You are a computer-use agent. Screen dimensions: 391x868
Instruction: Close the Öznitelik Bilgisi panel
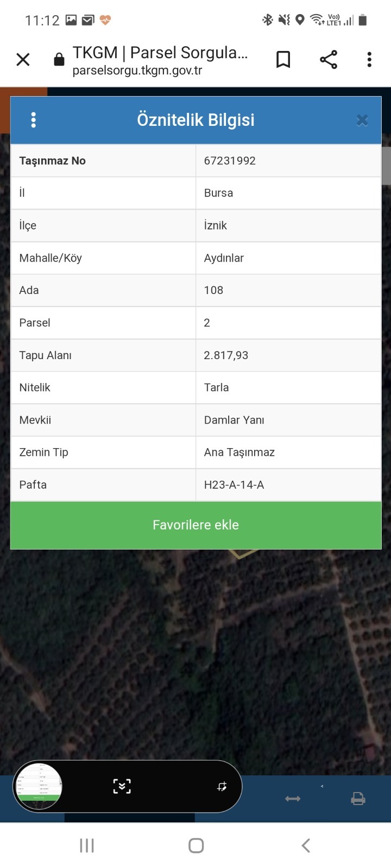tap(362, 120)
